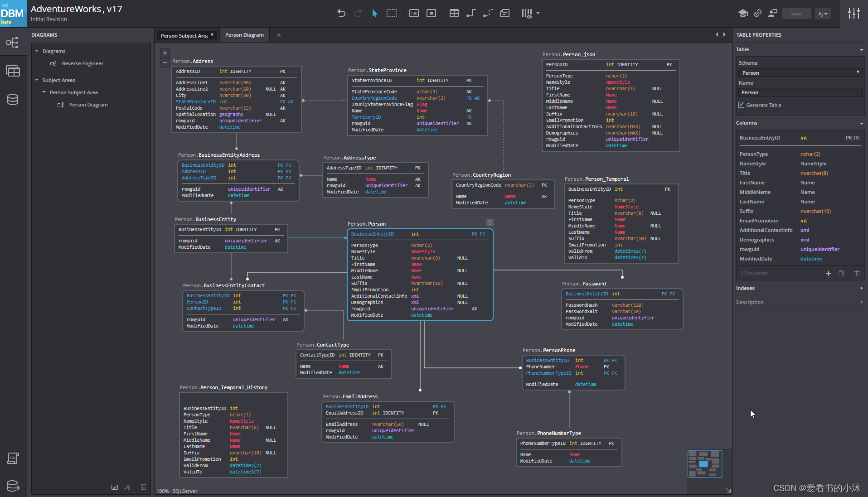Select Reverse Engineer diagram

[82, 63]
